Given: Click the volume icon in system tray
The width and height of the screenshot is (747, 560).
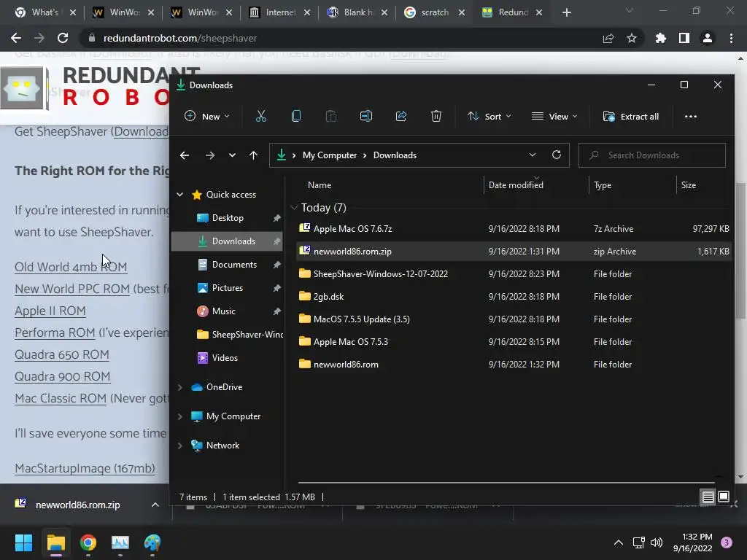Looking at the screenshot, I should click(657, 542).
